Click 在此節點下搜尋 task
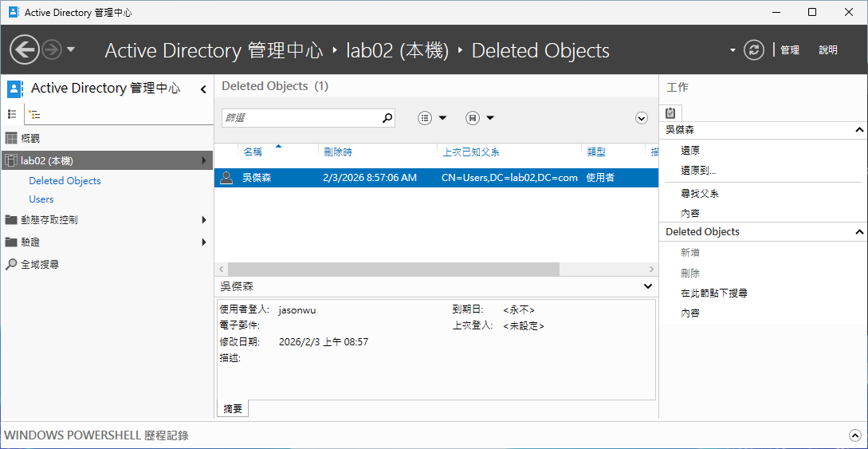 (x=715, y=293)
